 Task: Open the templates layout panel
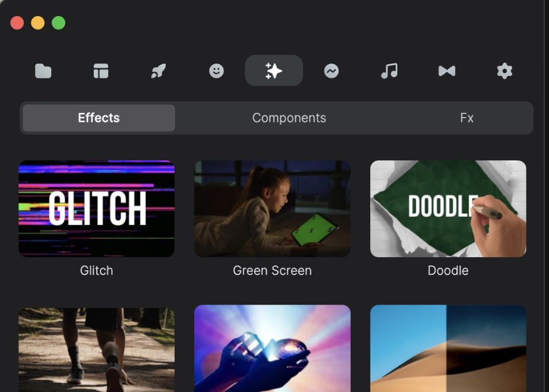coord(101,71)
